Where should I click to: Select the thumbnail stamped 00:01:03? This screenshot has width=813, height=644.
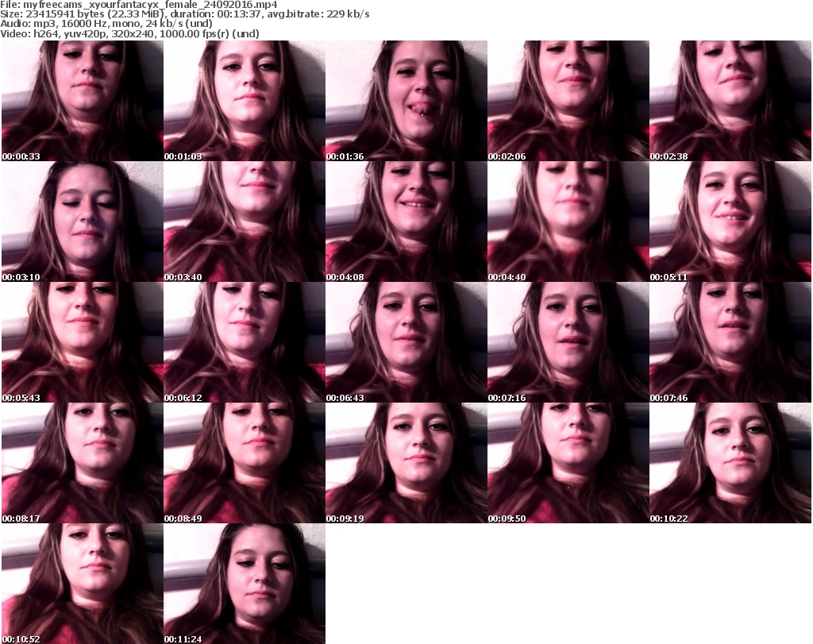click(x=245, y=101)
